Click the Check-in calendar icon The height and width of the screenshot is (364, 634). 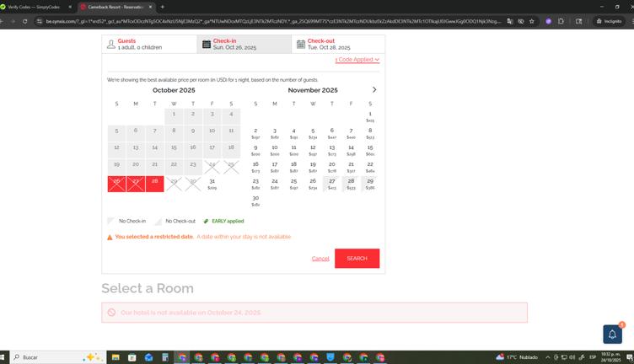(207, 45)
